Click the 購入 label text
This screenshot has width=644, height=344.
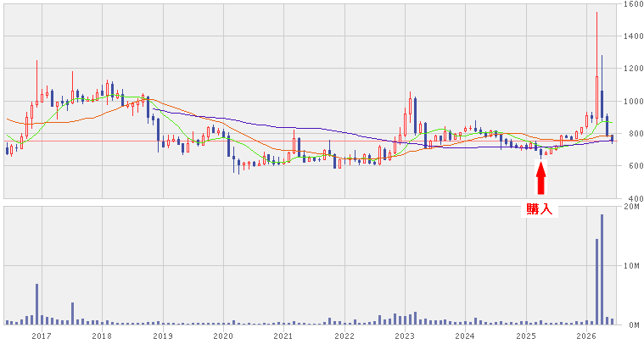540,209
